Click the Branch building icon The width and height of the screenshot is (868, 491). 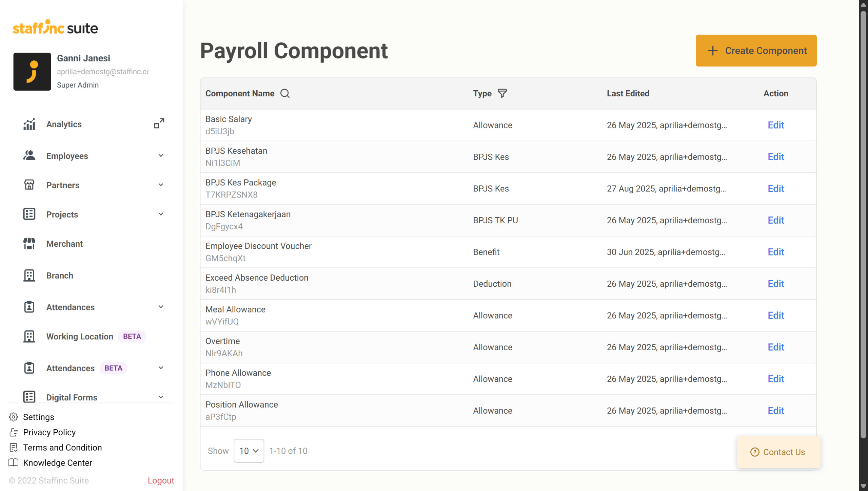(x=29, y=275)
